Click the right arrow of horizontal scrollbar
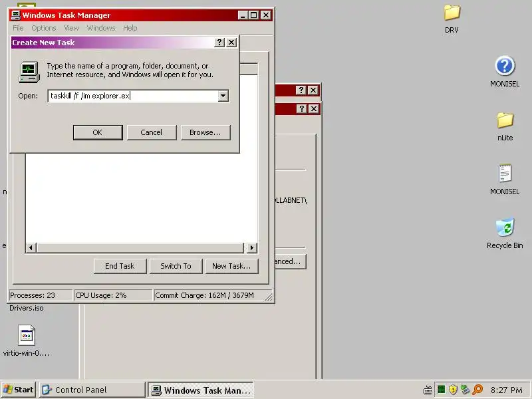 point(252,247)
